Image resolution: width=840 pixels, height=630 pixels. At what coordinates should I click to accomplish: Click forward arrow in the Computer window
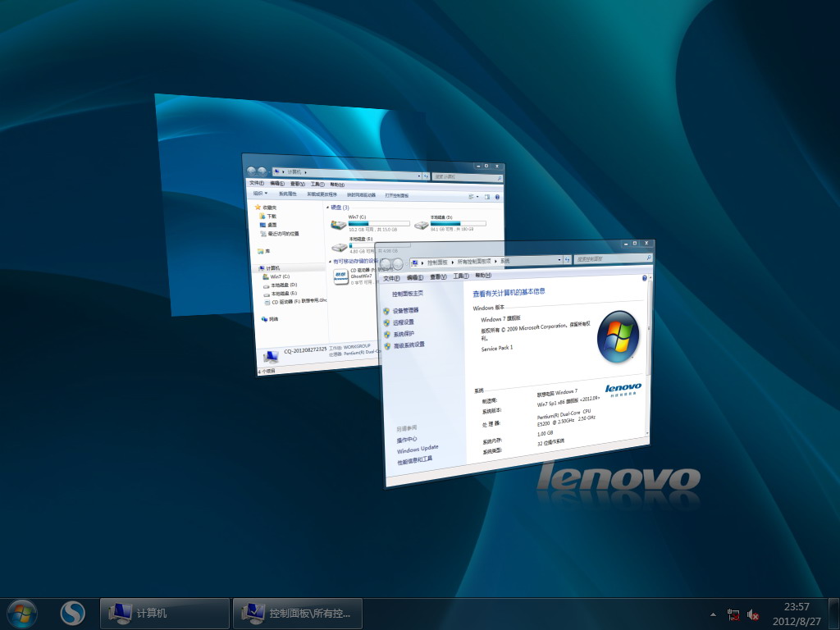262,171
